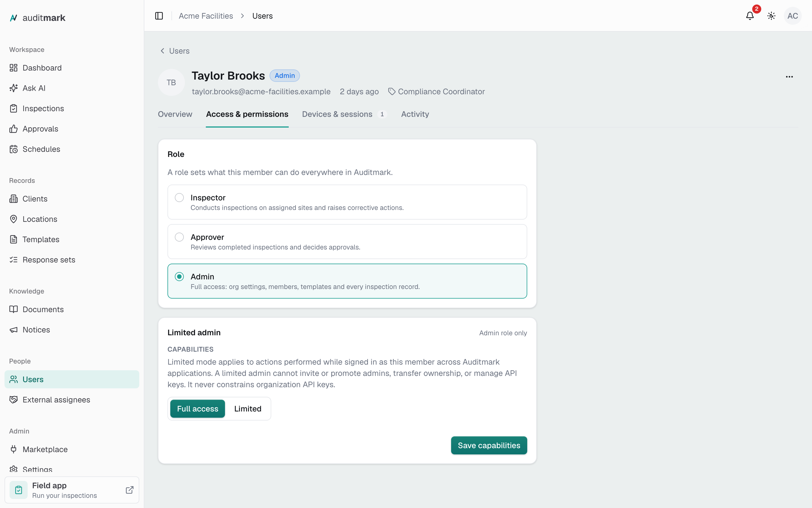Open the notifications bell
Screen dimensions: 812x508
[x=750, y=16]
